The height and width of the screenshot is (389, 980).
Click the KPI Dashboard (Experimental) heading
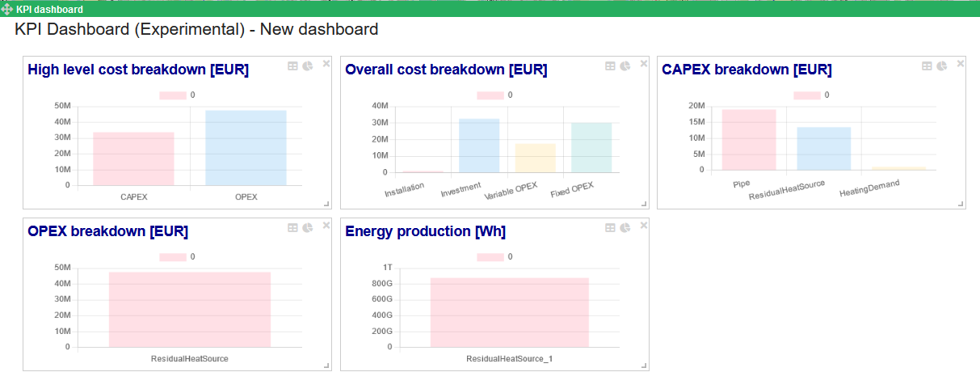click(196, 30)
